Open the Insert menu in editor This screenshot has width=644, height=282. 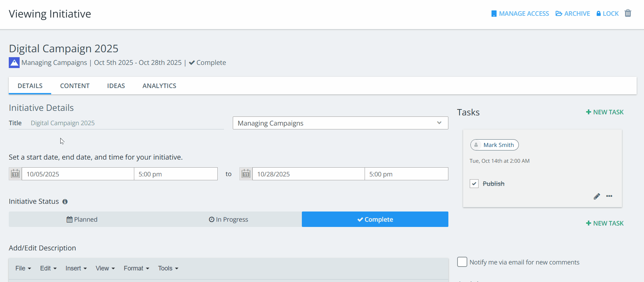(x=76, y=268)
